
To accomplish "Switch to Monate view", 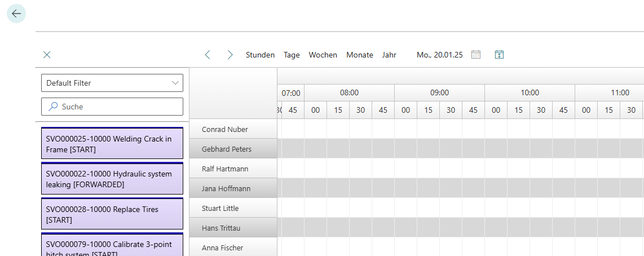I will click(x=360, y=55).
